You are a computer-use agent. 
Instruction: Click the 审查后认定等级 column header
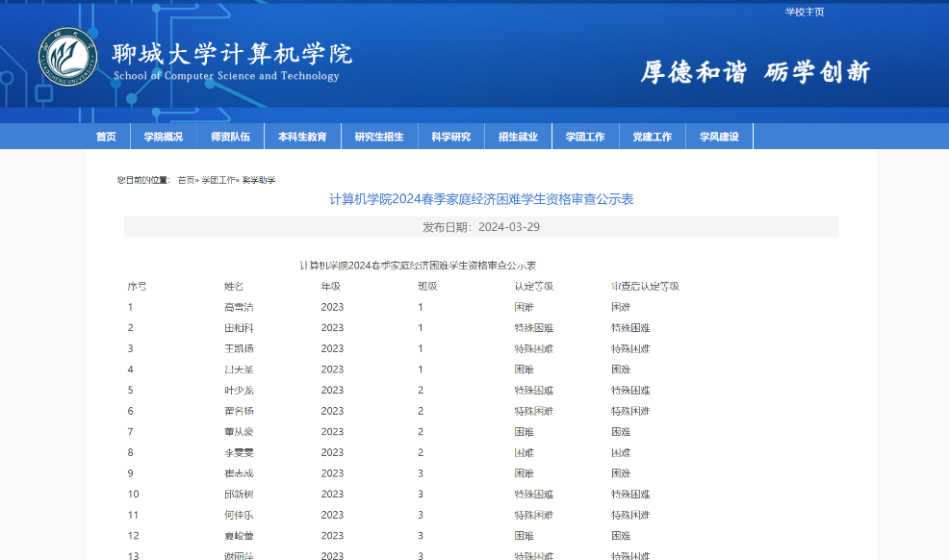coord(645,287)
